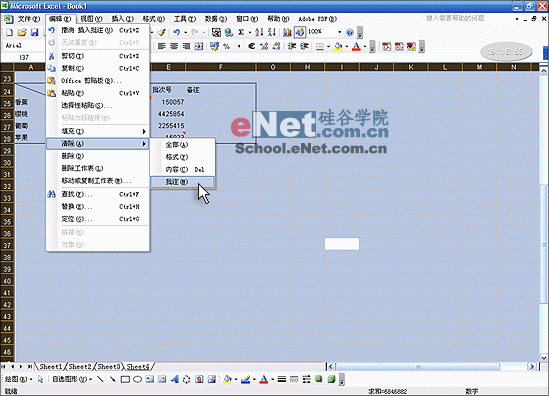Click the Open folder icon
Screen dimensions: 549x396
22,33
